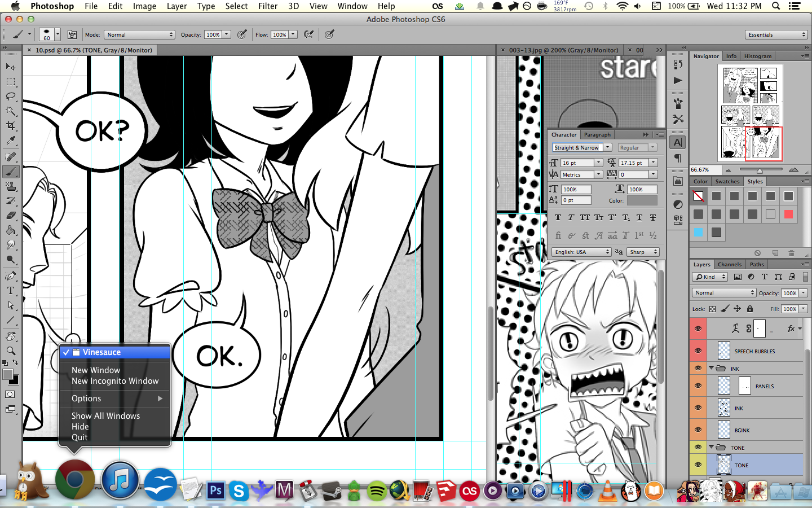The height and width of the screenshot is (508, 812).
Task: Select the Healing Brush tool
Action: 11,157
